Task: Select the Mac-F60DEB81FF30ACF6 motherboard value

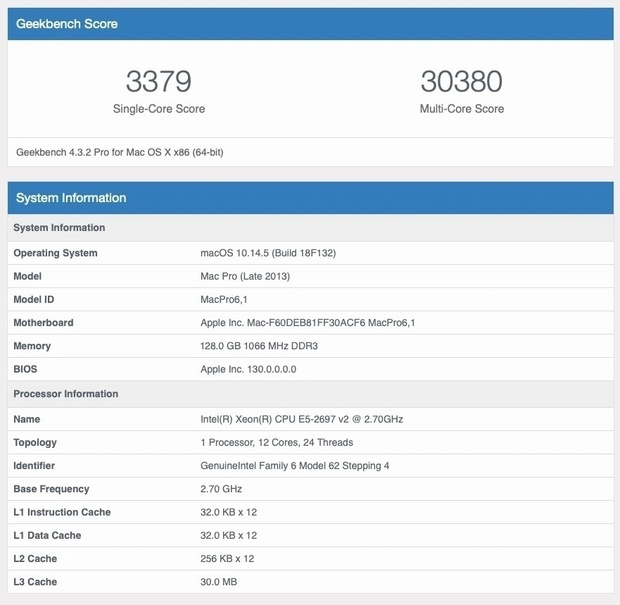Action: (308, 323)
